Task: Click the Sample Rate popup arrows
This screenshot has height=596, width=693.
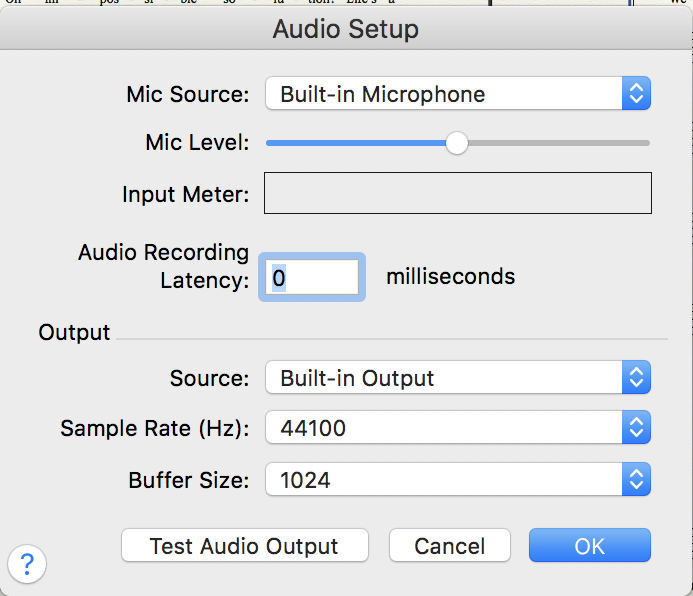Action: [x=636, y=429]
